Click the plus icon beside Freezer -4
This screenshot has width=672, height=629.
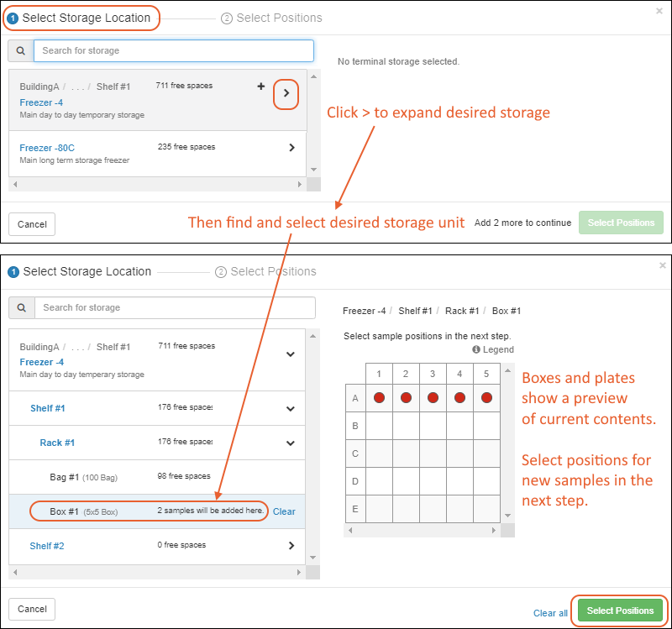[261, 86]
